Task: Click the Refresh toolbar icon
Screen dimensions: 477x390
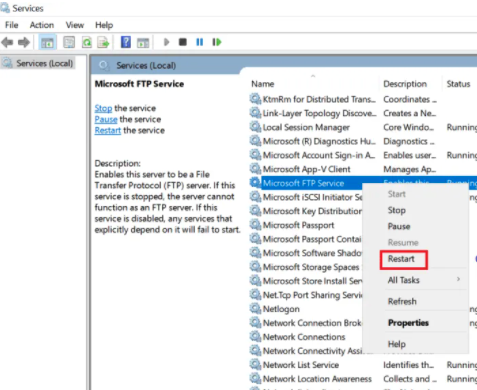Action: 87,42
